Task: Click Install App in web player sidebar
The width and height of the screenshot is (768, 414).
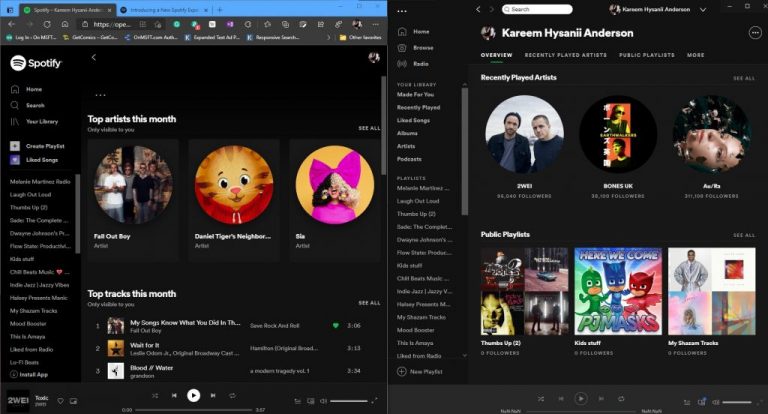Action: [29, 374]
